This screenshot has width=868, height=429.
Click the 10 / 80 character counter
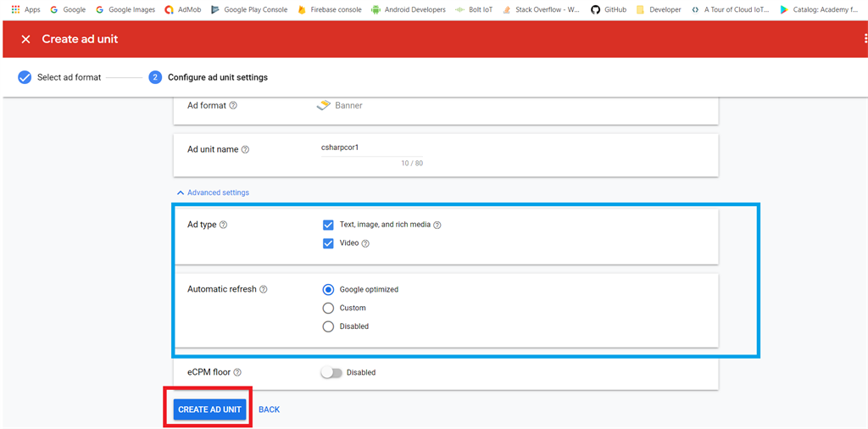click(x=412, y=164)
